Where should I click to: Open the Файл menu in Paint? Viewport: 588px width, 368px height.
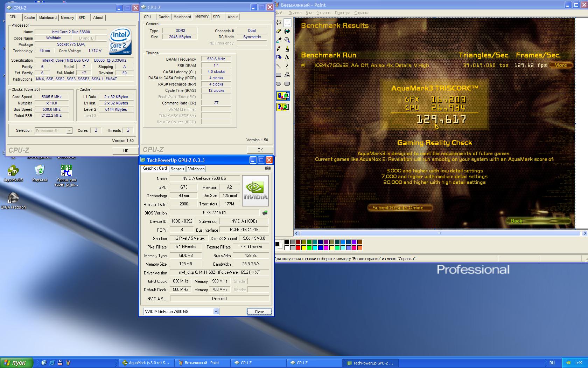click(280, 13)
